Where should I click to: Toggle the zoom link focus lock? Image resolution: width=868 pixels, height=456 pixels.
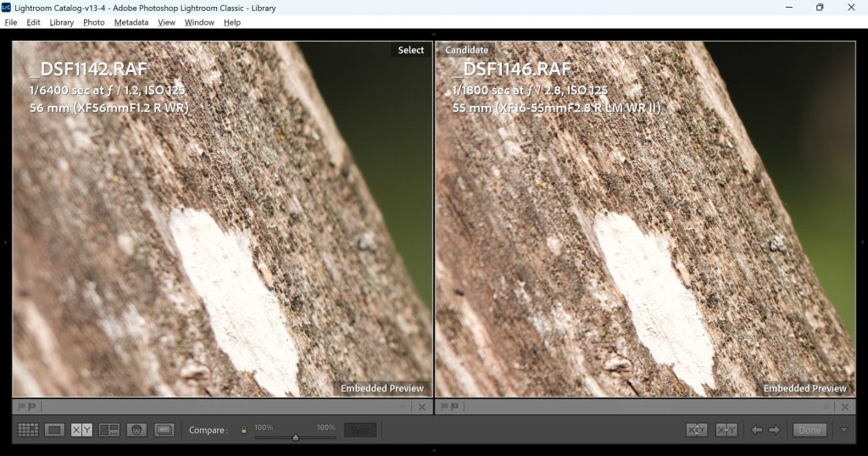point(243,430)
